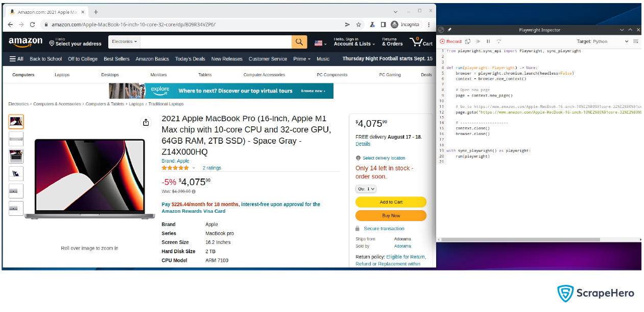Select the third MacBook product thumbnail
The width and height of the screenshot is (644, 312).
(x=16, y=156)
